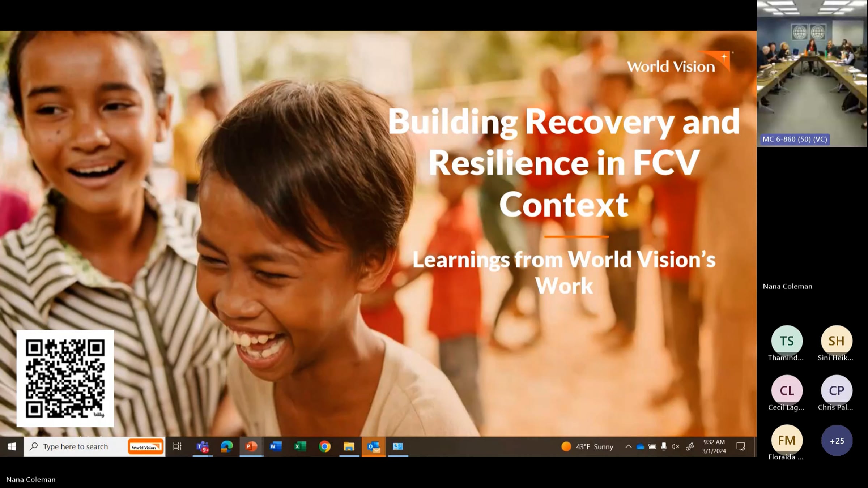Viewport: 868px width, 488px height.
Task: Open the notifications action center
Action: click(740, 447)
